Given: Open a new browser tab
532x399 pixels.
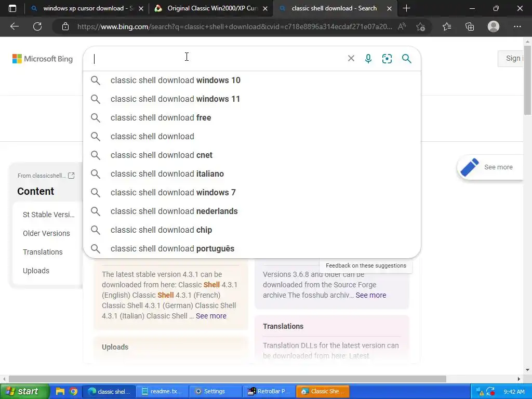Looking at the screenshot, I should point(406,8).
